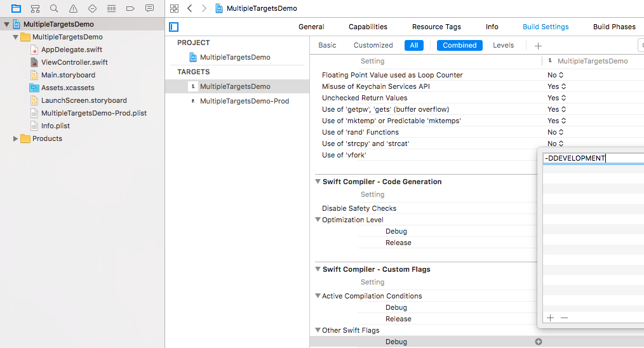The width and height of the screenshot is (644, 348).
Task: Go back using the left chevron
Action: click(x=189, y=8)
